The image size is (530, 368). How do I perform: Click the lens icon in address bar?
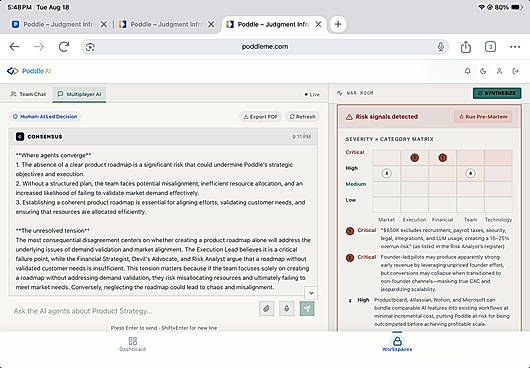pos(90,47)
